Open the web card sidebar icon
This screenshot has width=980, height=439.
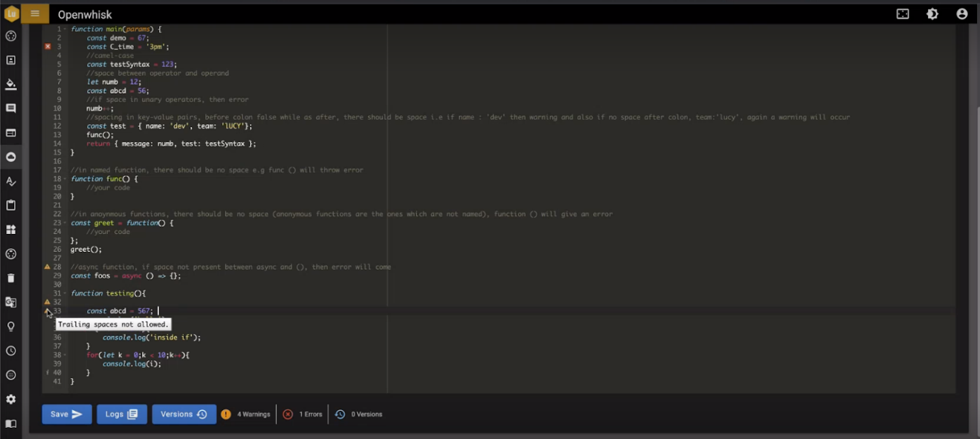11,133
